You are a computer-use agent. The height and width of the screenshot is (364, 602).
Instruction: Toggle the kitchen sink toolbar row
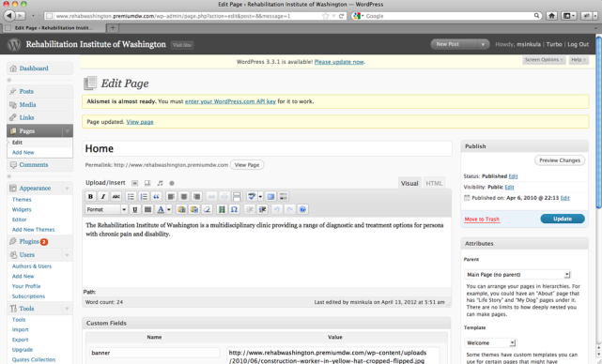[x=284, y=196]
